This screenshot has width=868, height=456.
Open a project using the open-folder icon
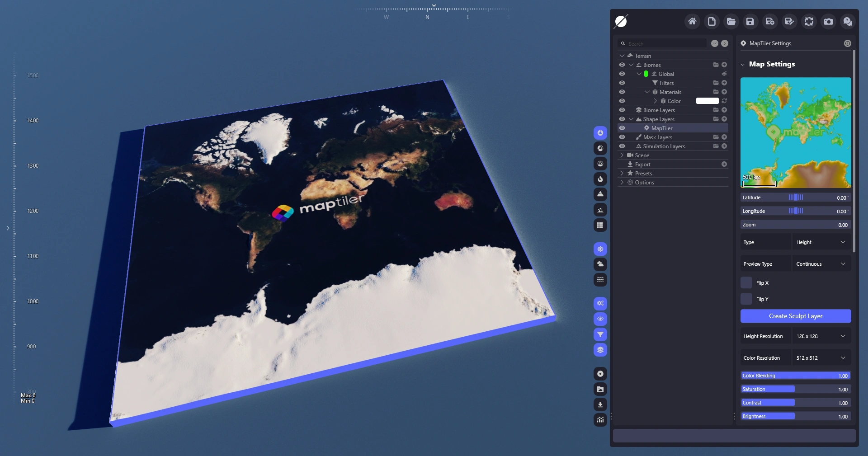(x=731, y=21)
